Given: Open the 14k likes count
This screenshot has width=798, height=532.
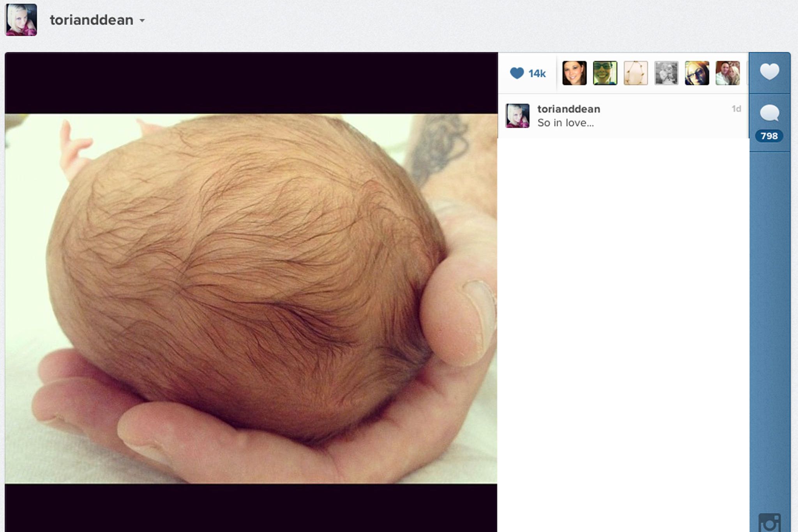Looking at the screenshot, I should click(x=537, y=73).
